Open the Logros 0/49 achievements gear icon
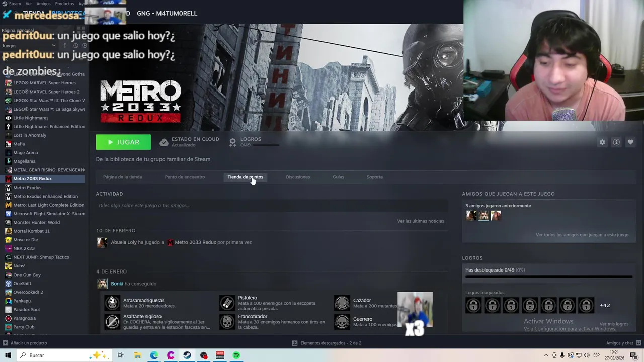 tap(232, 142)
